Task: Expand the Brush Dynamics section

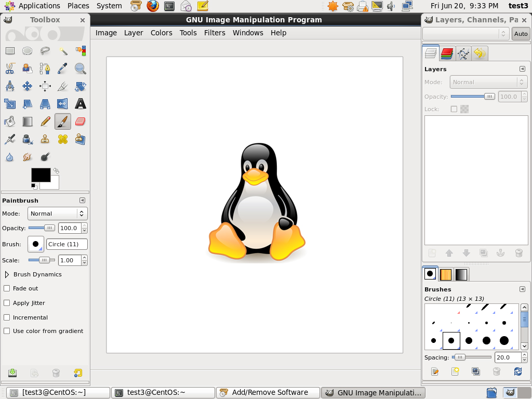Action: click(7, 274)
